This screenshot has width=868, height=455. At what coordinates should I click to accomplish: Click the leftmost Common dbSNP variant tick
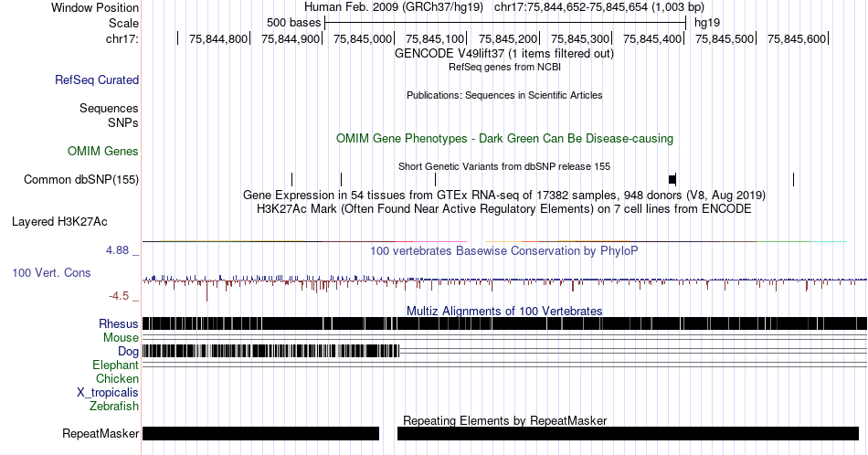291,179
